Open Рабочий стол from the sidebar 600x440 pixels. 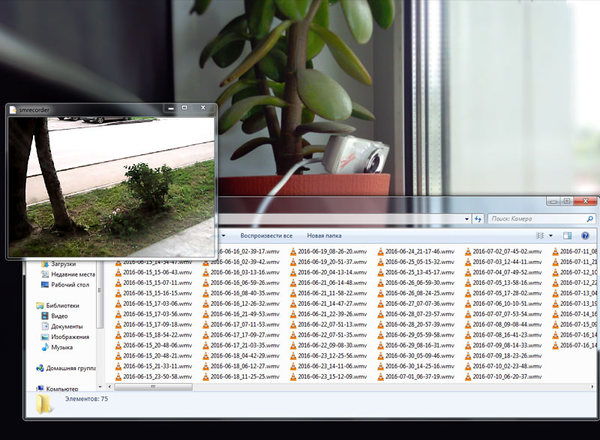click(70, 285)
